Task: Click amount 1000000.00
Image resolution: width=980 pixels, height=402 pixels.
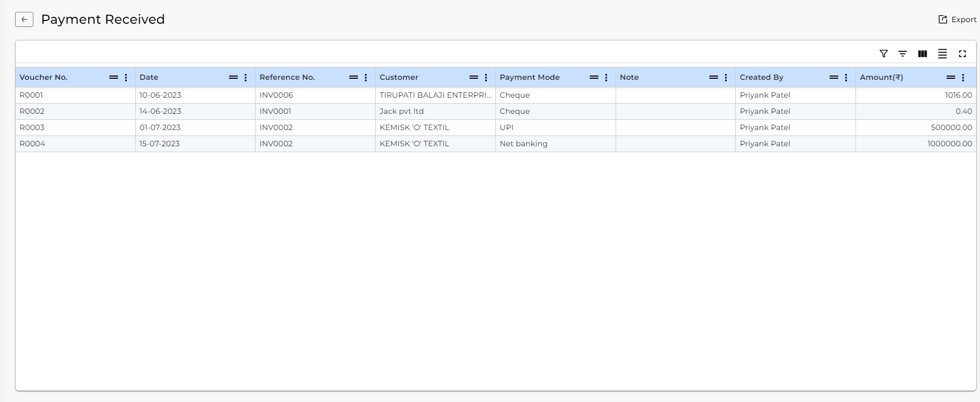Action: click(950, 144)
